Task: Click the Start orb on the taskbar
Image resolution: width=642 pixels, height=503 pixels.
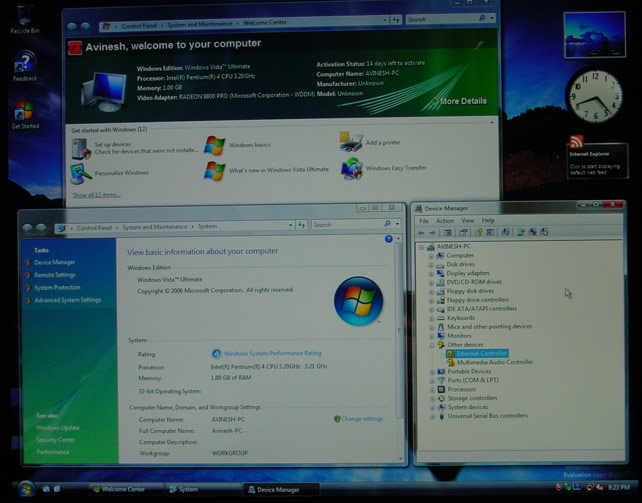Action: 26,488
